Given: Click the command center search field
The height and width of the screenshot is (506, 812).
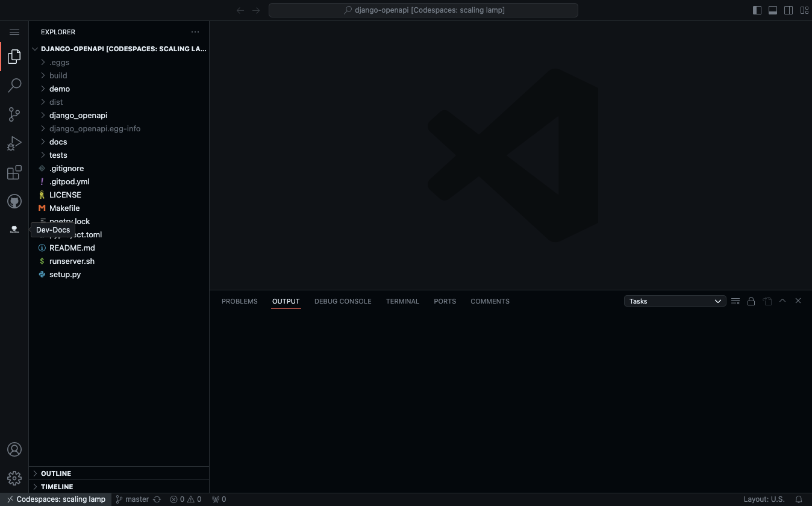Looking at the screenshot, I should (423, 10).
